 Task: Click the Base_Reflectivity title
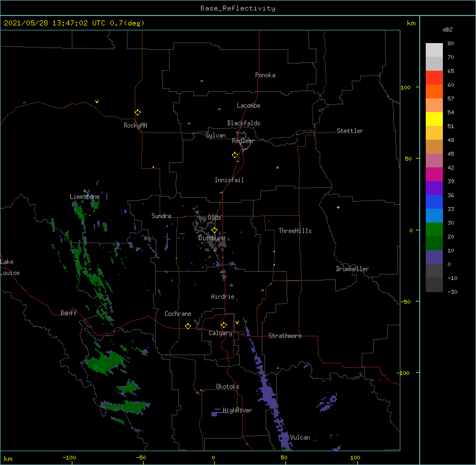(x=238, y=8)
